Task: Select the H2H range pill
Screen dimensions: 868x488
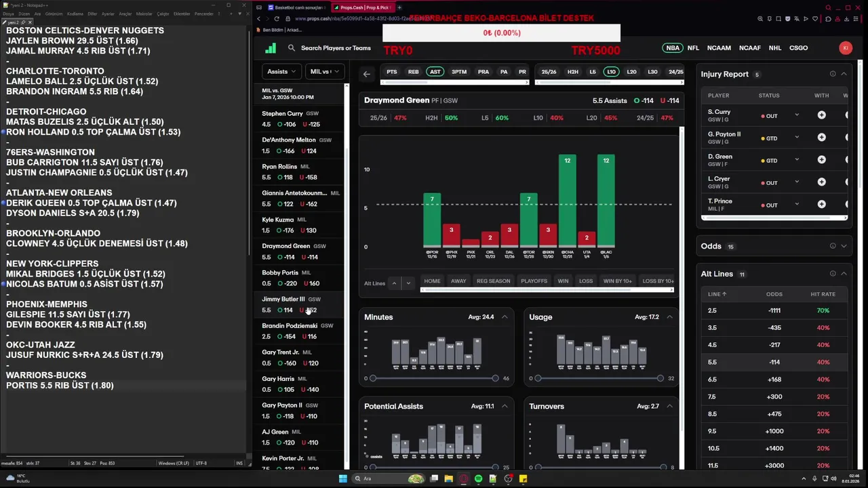Action: coord(573,72)
